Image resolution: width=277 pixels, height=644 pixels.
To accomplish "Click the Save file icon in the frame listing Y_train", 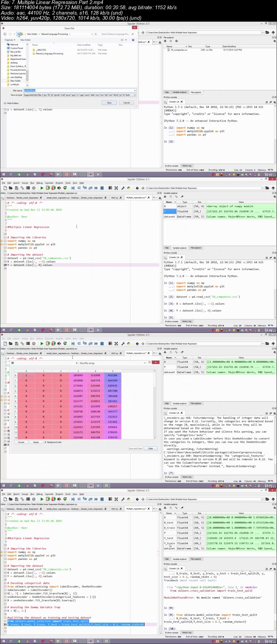I will [x=17, y=499].
